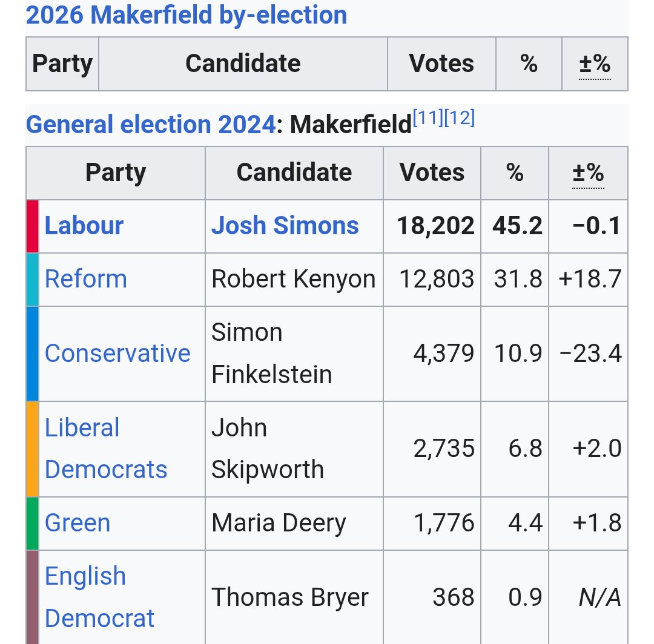Click the red Labour color bar

click(33, 226)
